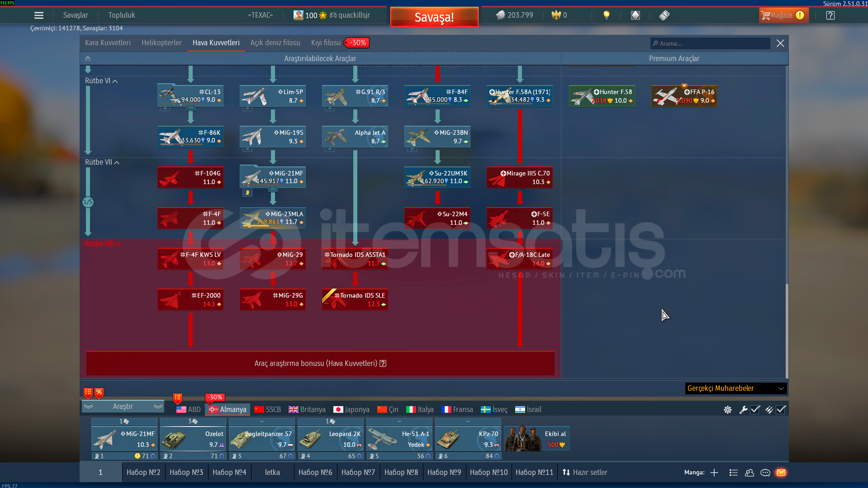The image size is (868, 488).
Task: Click the tech tree vertical scrollbar
Action: 787,330
